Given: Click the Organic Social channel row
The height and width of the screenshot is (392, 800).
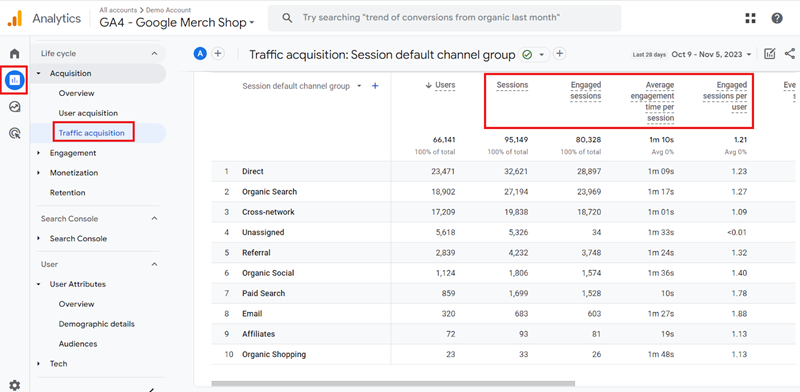Looking at the screenshot, I should coord(505,273).
